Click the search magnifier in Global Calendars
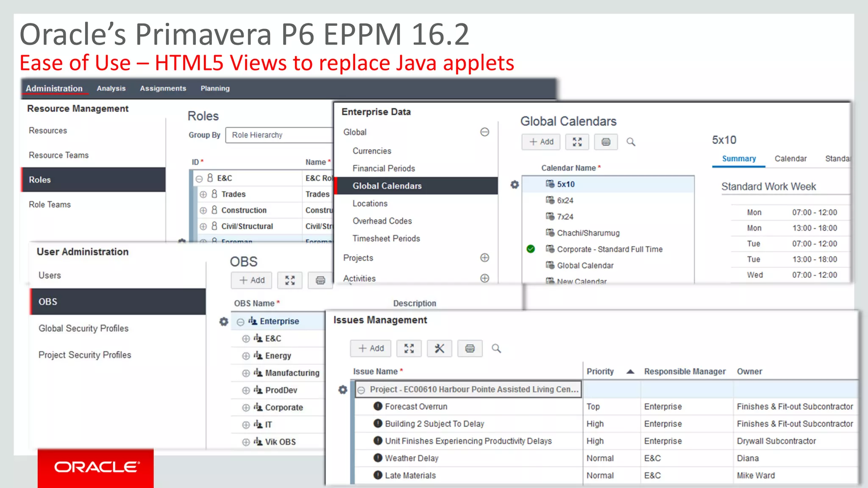868x488 pixels. coord(631,142)
